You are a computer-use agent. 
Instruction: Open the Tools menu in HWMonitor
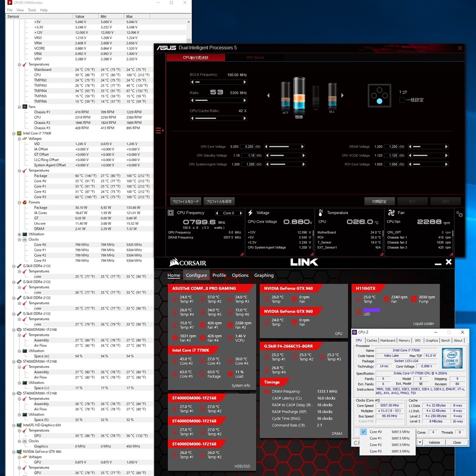pyautogui.click(x=32, y=10)
